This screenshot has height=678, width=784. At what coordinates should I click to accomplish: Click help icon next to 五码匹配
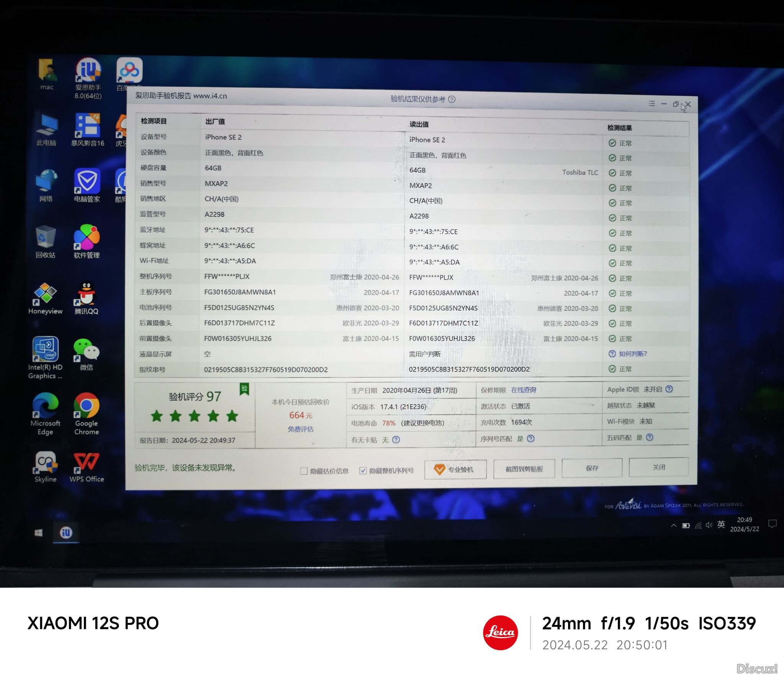click(x=650, y=437)
